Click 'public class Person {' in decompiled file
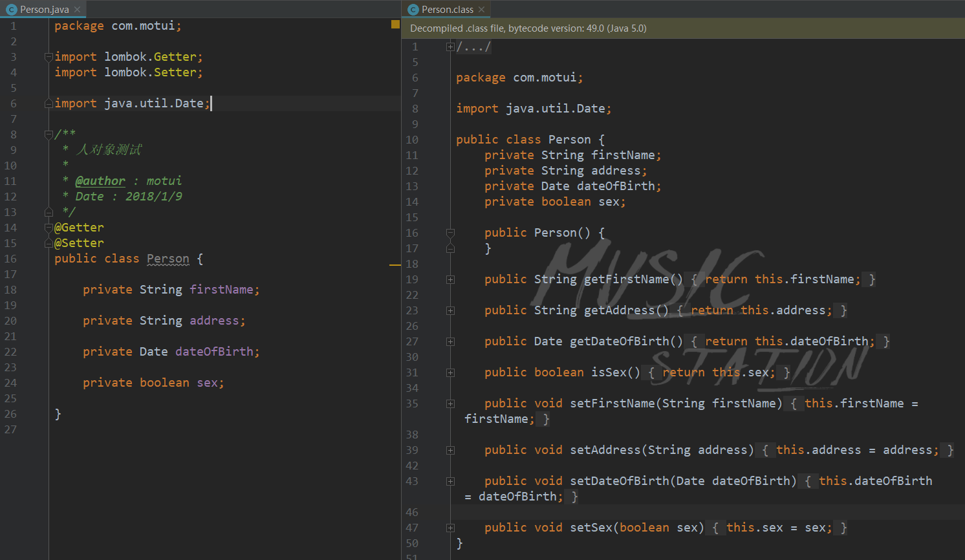 point(530,140)
